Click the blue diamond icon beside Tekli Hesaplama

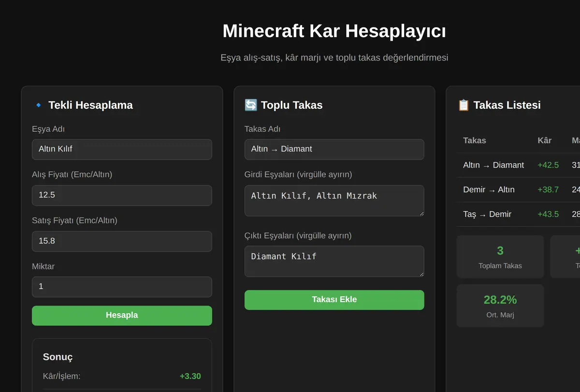(38, 105)
